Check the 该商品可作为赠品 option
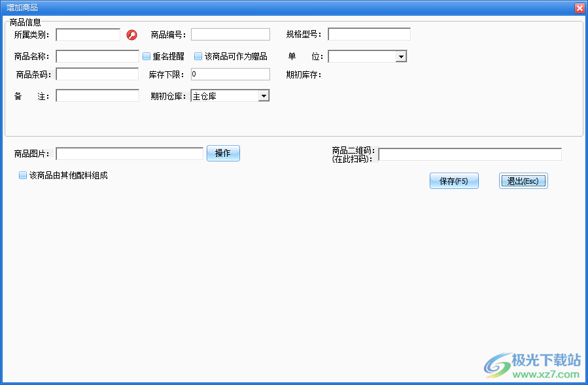 (198, 56)
